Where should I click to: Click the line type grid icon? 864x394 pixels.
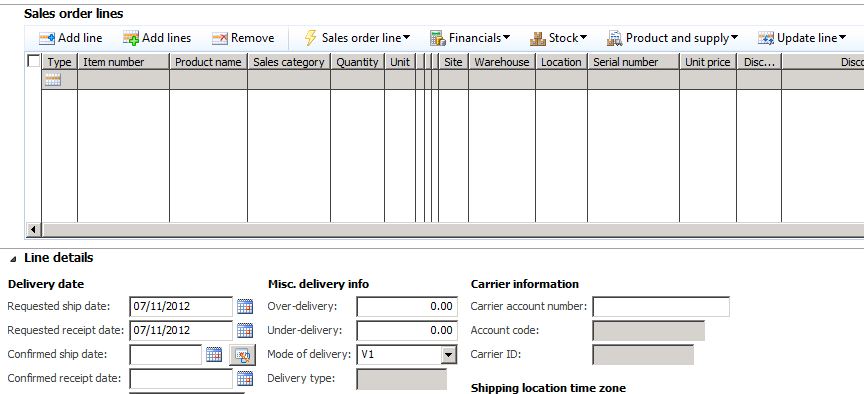click(x=53, y=80)
